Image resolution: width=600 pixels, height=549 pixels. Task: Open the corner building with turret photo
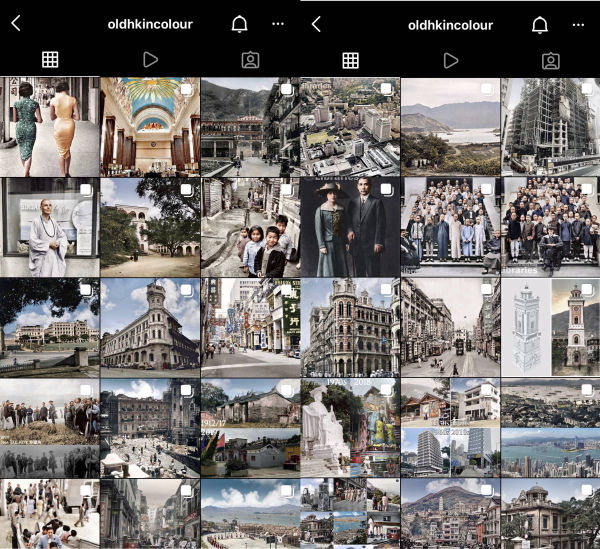pyautogui.click(x=150, y=328)
